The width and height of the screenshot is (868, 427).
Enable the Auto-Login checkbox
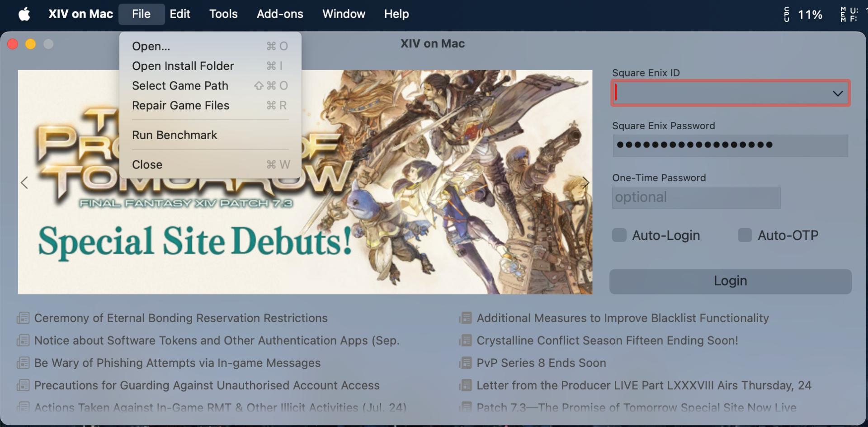[619, 235]
